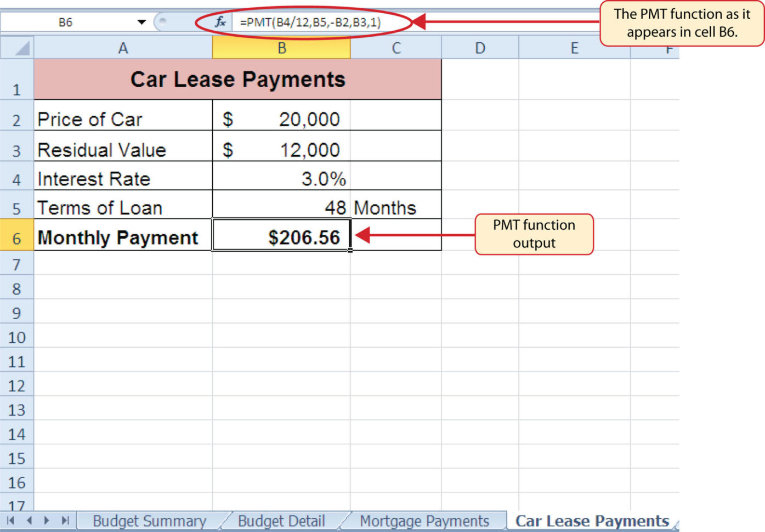This screenshot has width=765, height=532.
Task: Select the Car Lease Payments title cell
Action: (x=237, y=79)
